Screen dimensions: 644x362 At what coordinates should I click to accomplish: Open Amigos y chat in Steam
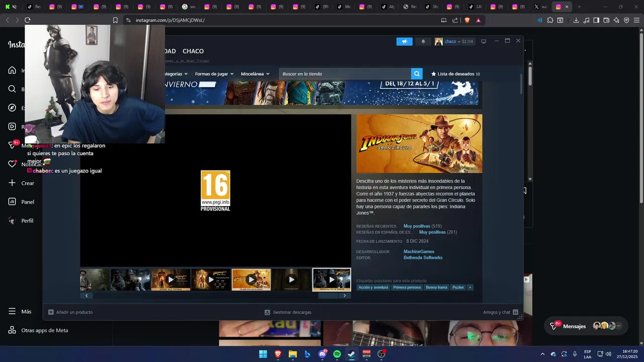[x=501, y=312]
